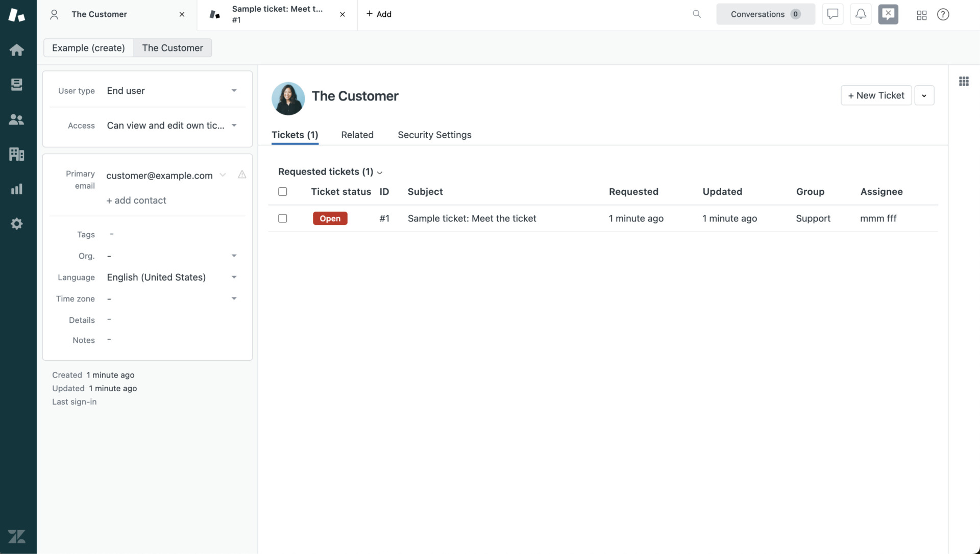Click the New Ticket button
Screen dimensions: 980x554
click(876, 95)
